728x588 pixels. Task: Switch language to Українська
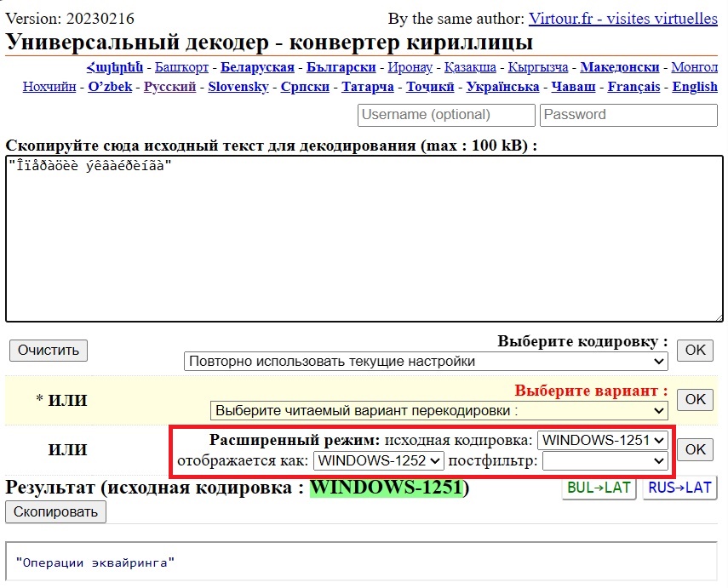[x=502, y=87]
